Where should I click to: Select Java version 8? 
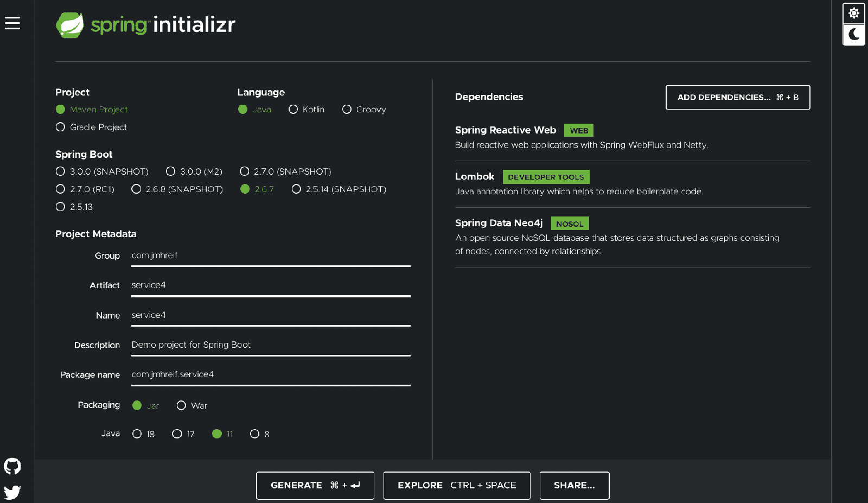(260, 434)
